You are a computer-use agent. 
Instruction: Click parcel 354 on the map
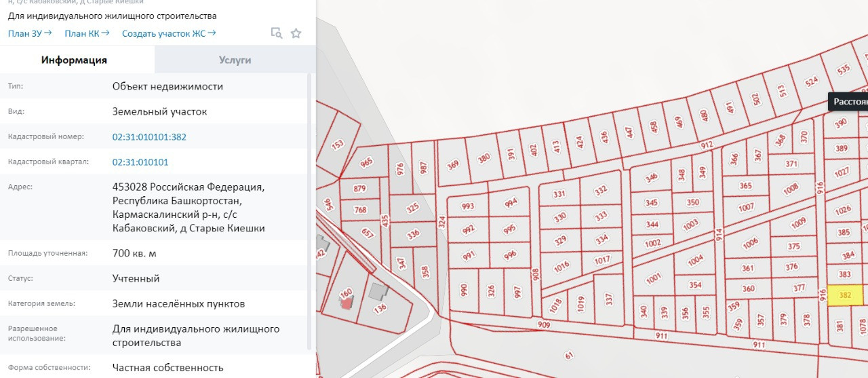pos(695,285)
